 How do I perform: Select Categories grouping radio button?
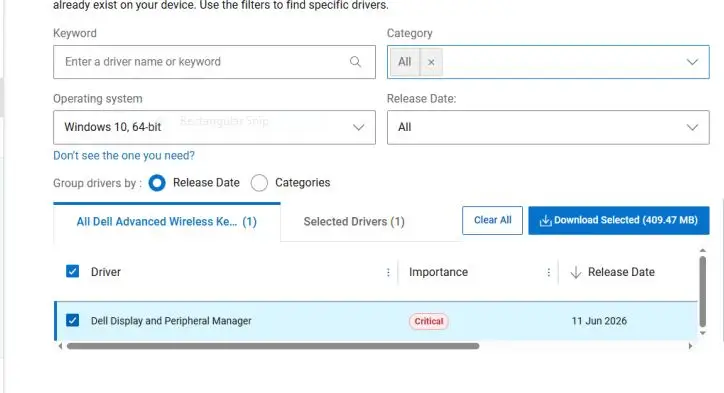[259, 183]
